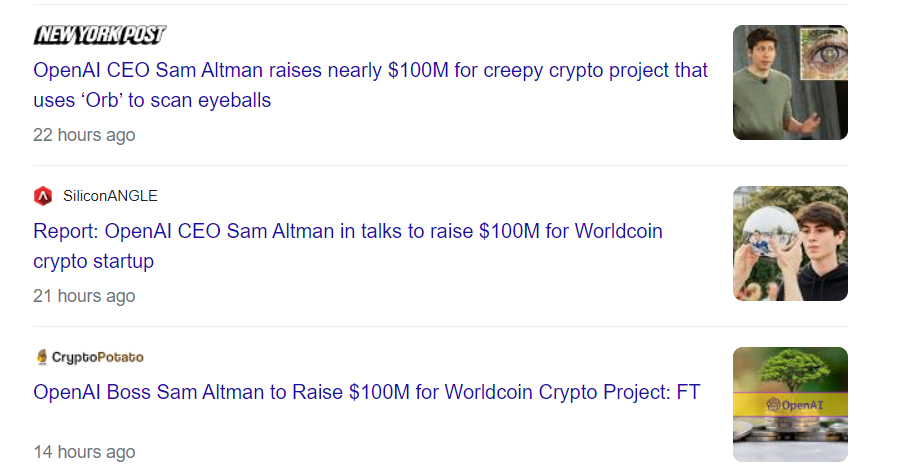Image resolution: width=907 pixels, height=476 pixels.
Task: Click the SiliconANGLE source name text
Action: [x=110, y=196]
